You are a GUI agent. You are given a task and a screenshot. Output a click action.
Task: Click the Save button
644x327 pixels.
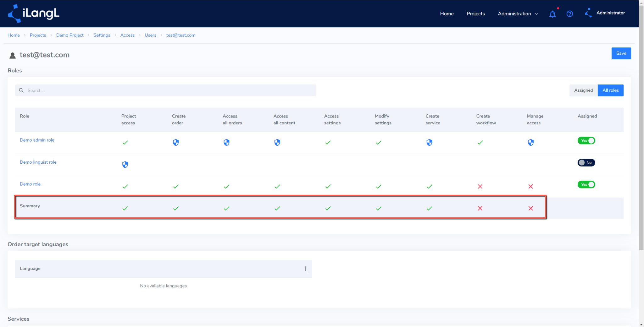point(621,53)
